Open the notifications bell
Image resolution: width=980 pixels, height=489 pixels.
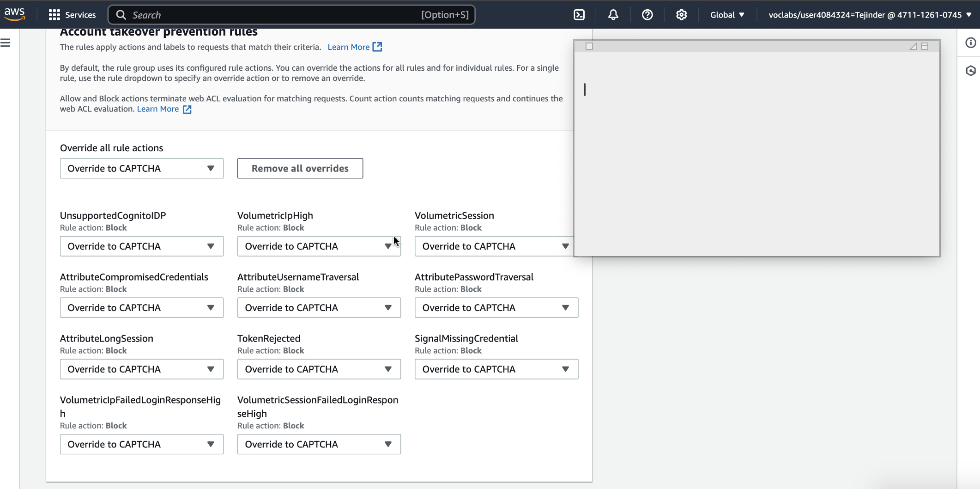point(613,15)
